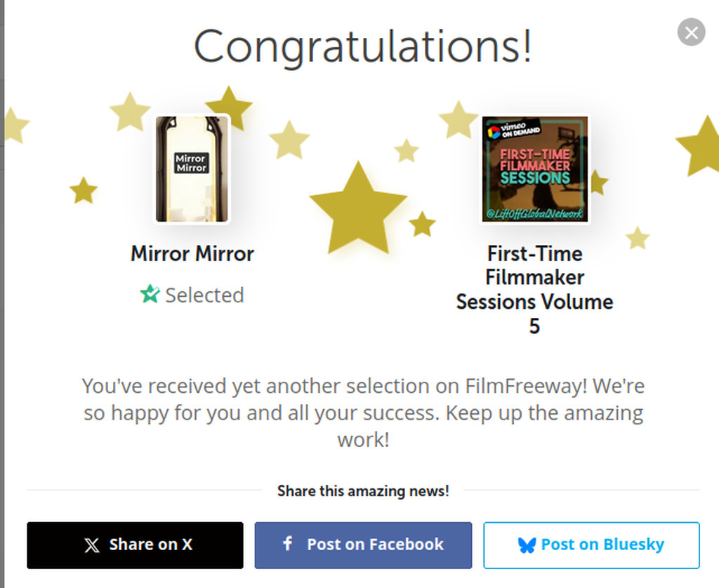The width and height of the screenshot is (719, 588).
Task: Click the green Selected star icon
Action: [x=150, y=295]
